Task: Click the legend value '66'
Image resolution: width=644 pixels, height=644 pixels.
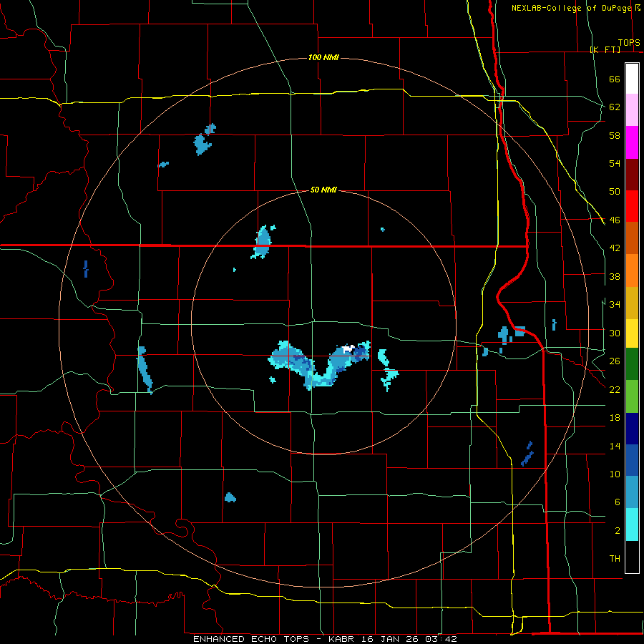Action: click(615, 79)
